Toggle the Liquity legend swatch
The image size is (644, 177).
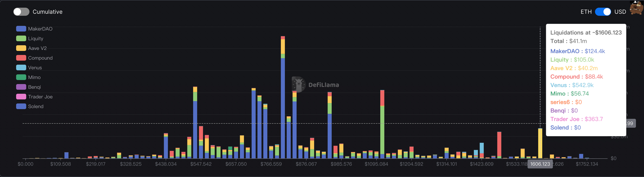pos(21,39)
